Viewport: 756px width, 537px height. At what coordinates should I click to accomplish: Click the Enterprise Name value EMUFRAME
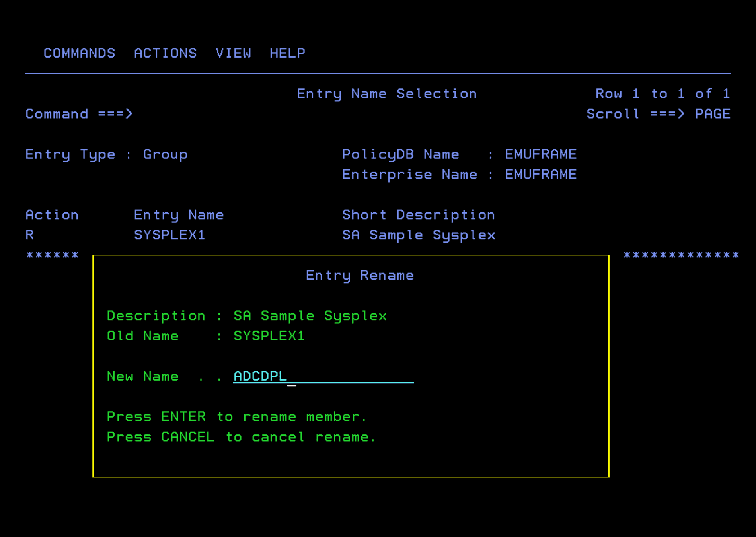540,174
